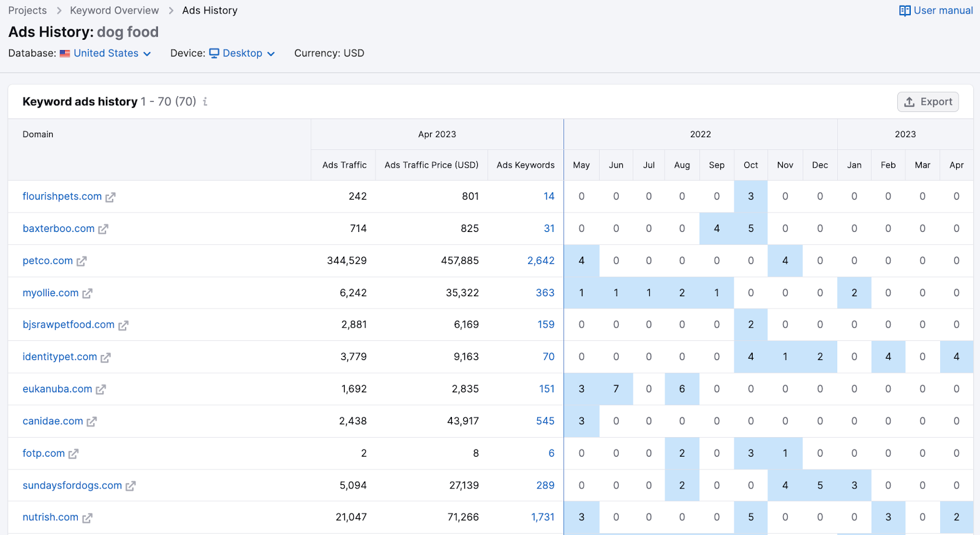The height and width of the screenshot is (535, 980).
Task: Open canidae.com domain link
Action: pos(53,421)
